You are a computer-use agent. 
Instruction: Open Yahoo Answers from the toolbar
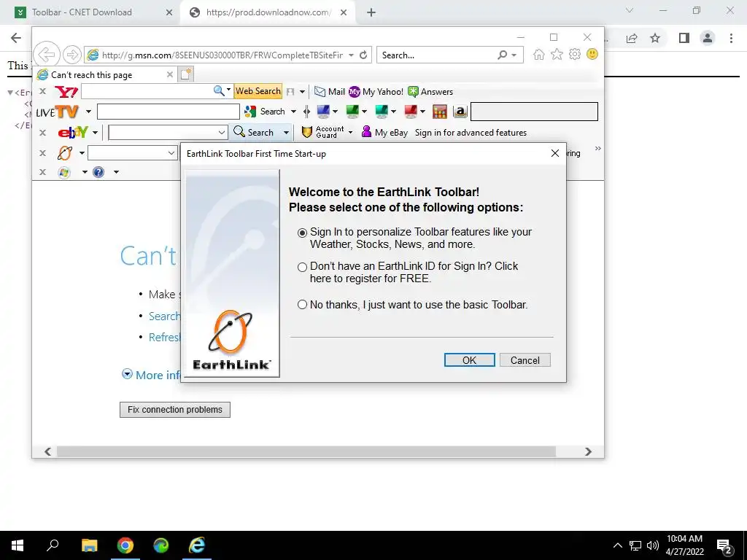click(430, 92)
